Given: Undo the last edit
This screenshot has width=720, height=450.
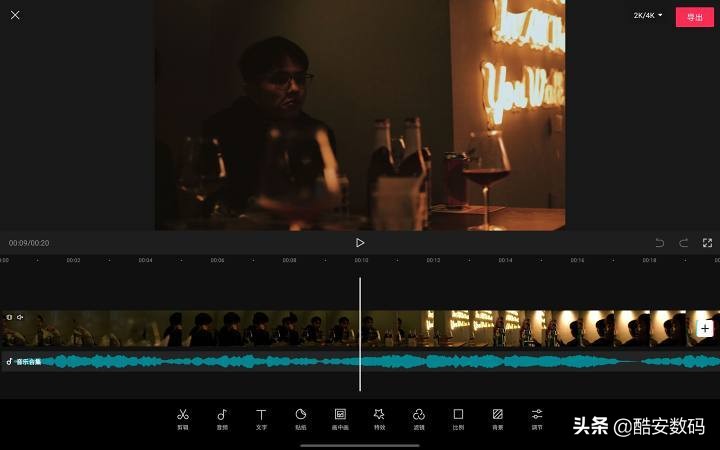Looking at the screenshot, I should [x=659, y=243].
